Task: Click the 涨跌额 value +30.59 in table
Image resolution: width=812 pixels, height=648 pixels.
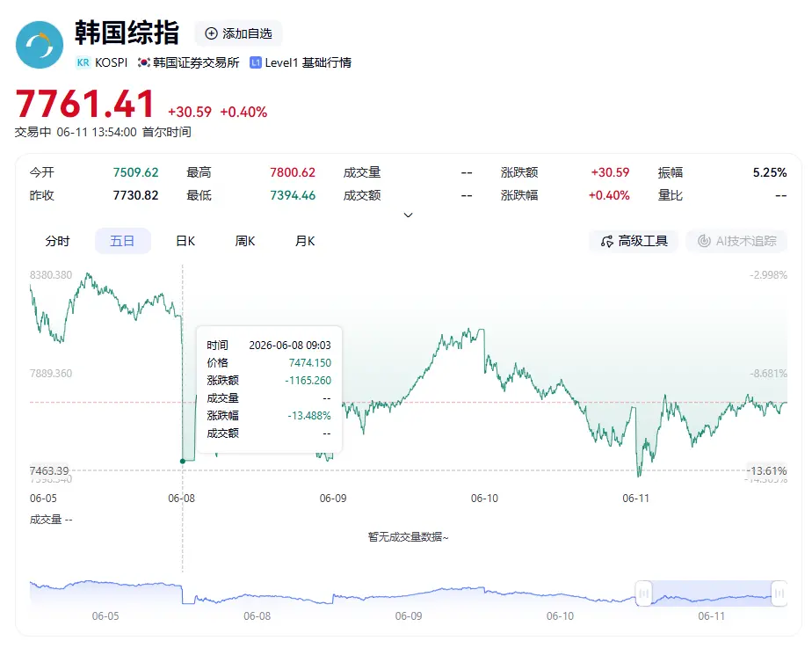Action: coord(610,172)
